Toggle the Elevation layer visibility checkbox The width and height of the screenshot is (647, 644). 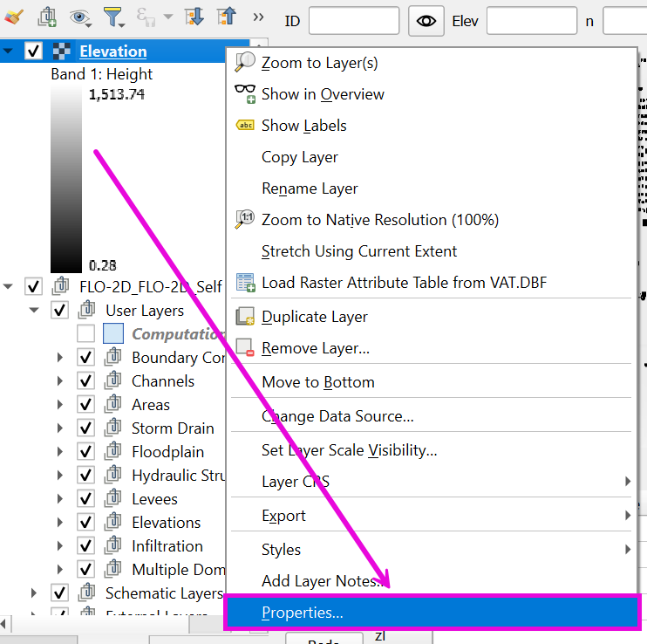click(x=34, y=51)
